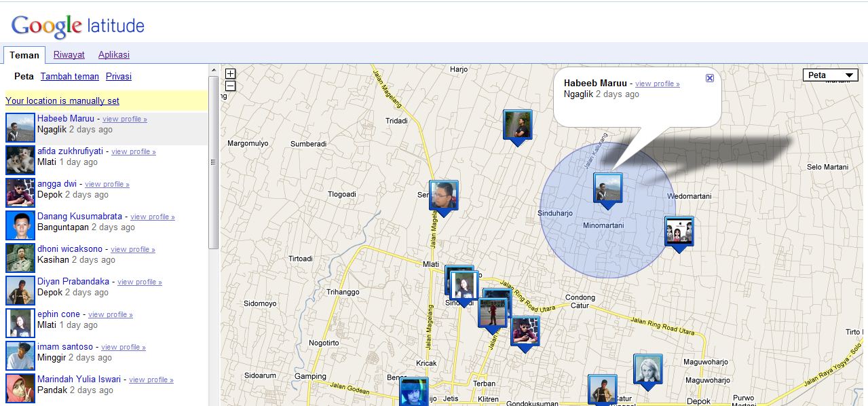Select afida zukhrufiyati's cat avatar in list
Screen dimensions: 868x406
(20, 161)
